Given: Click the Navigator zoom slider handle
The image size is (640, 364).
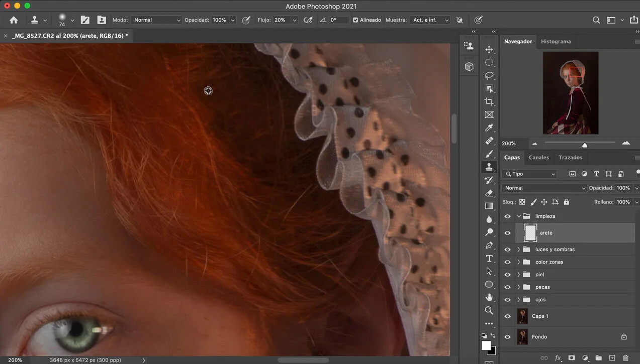Looking at the screenshot, I should click(x=585, y=145).
